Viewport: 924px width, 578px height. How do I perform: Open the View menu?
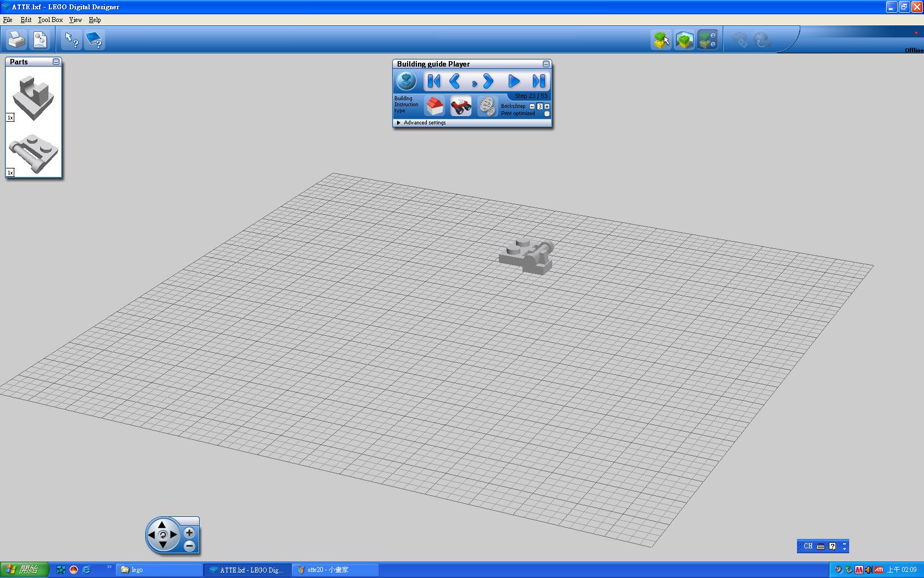click(75, 20)
